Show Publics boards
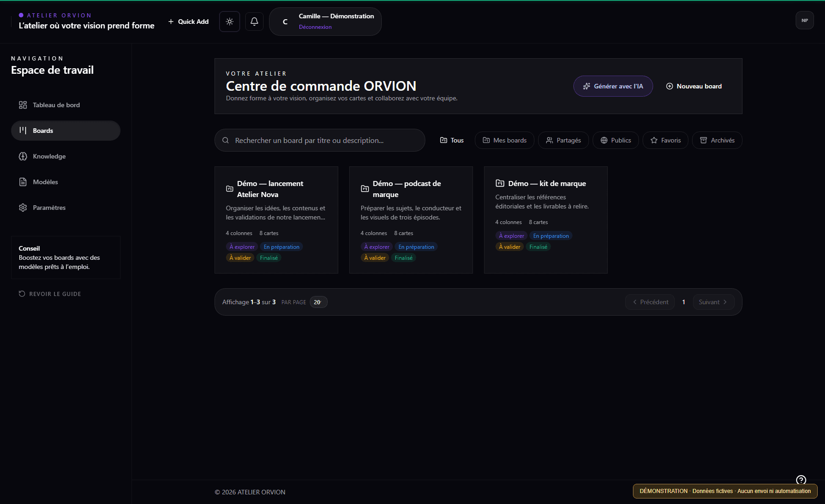 click(x=616, y=140)
